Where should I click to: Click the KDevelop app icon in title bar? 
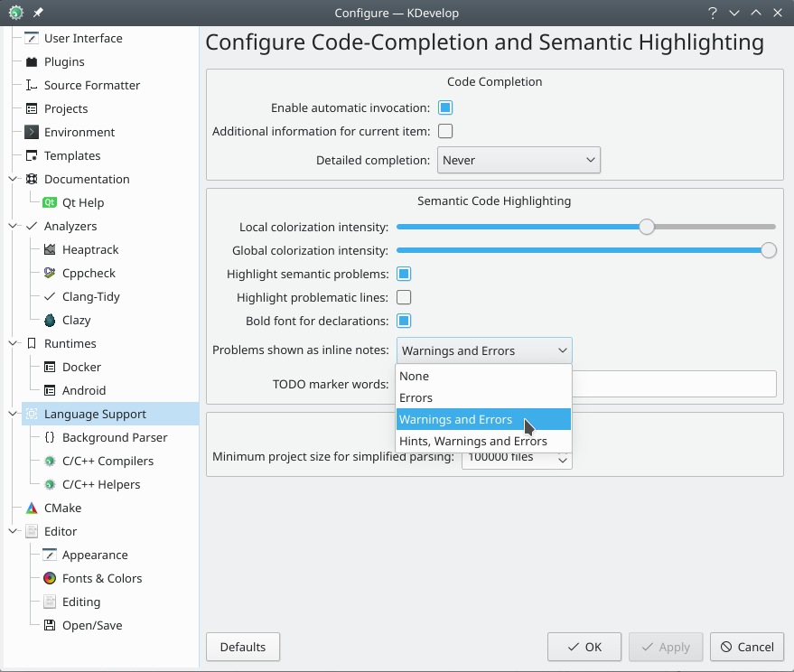pos(15,13)
